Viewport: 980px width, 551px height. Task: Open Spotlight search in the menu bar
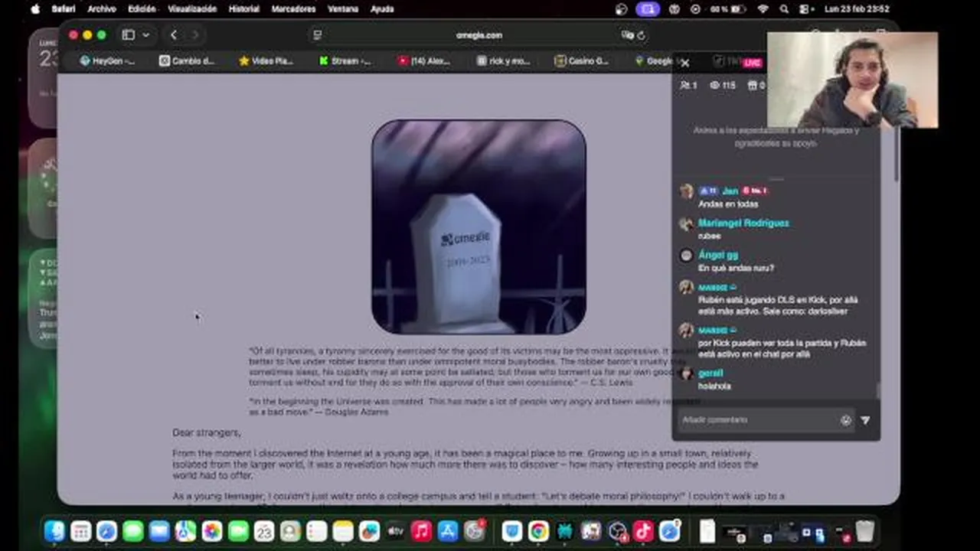coord(784,9)
